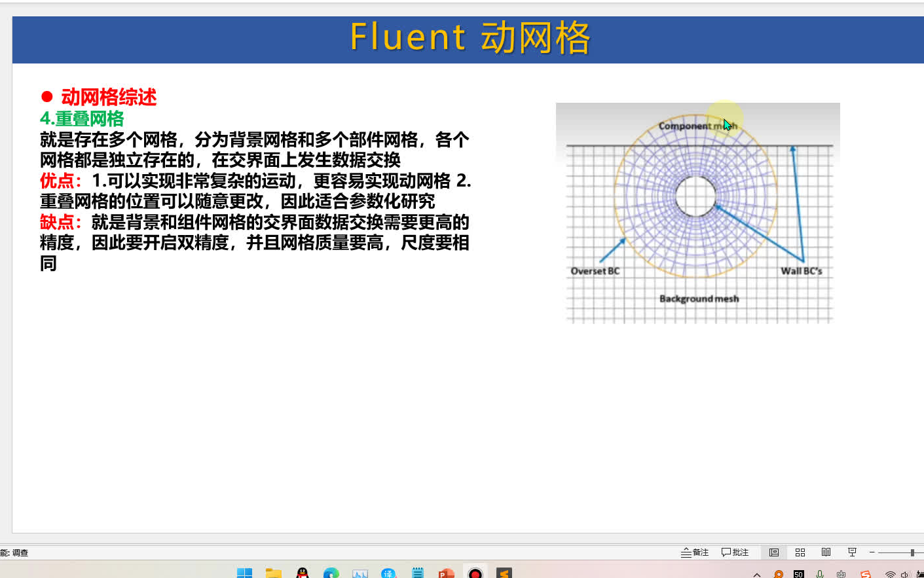The image size is (924, 578).
Task: Switch to Reading view icon
Action: tap(826, 552)
